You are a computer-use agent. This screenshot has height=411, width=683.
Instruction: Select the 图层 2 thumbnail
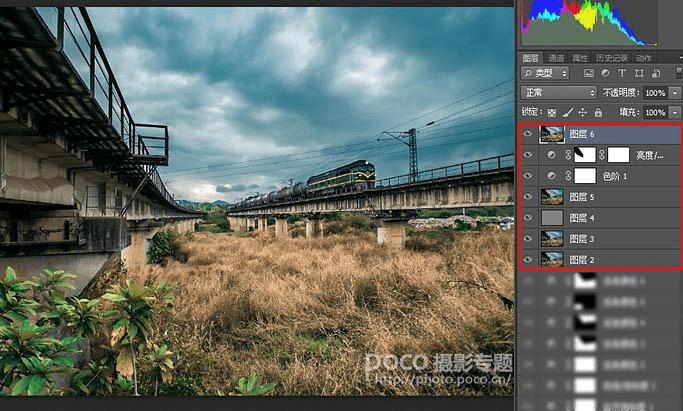552,259
